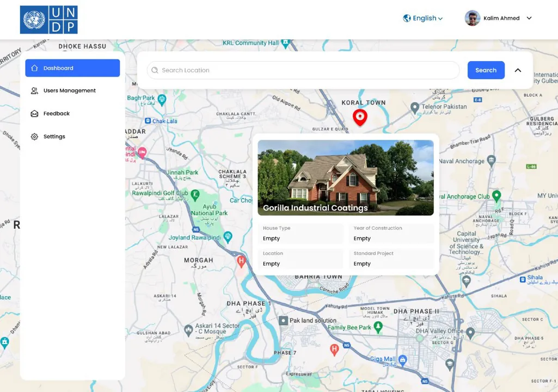Click the UNDP logo
The width and height of the screenshot is (558, 392).
49,20
